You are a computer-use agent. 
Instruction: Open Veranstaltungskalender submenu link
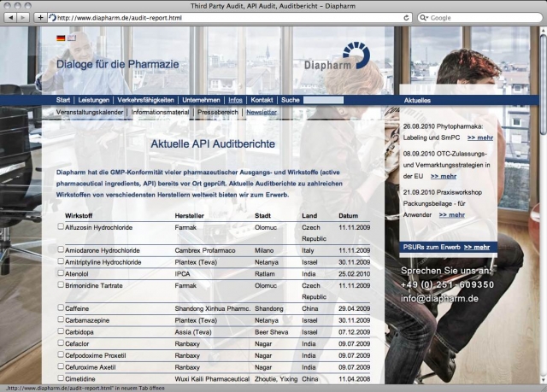(x=90, y=112)
